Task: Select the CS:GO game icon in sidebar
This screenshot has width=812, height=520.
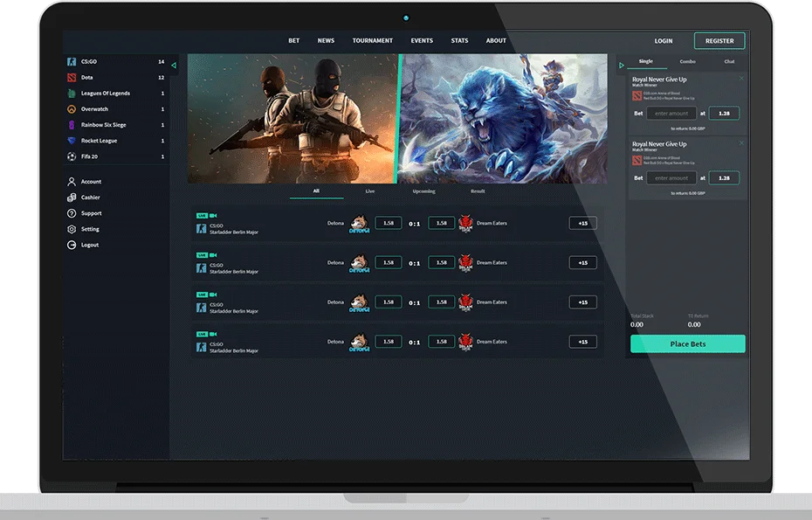Action: tap(72, 62)
